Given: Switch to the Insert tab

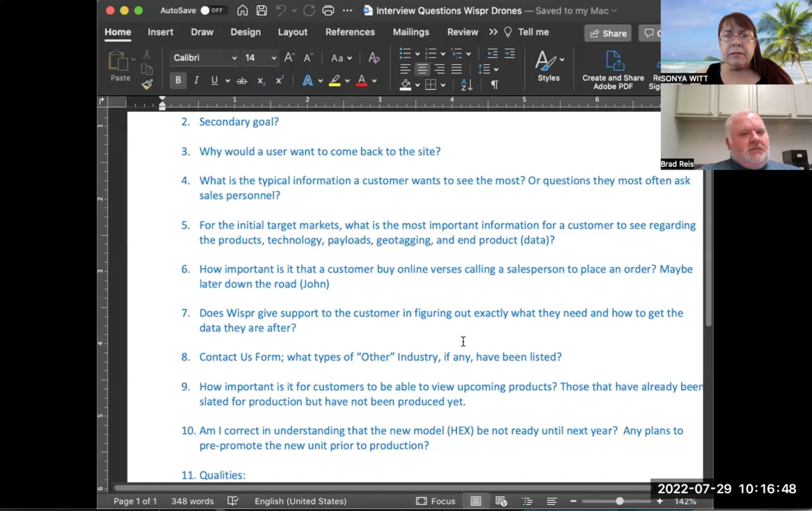Looking at the screenshot, I should pyautogui.click(x=160, y=32).
